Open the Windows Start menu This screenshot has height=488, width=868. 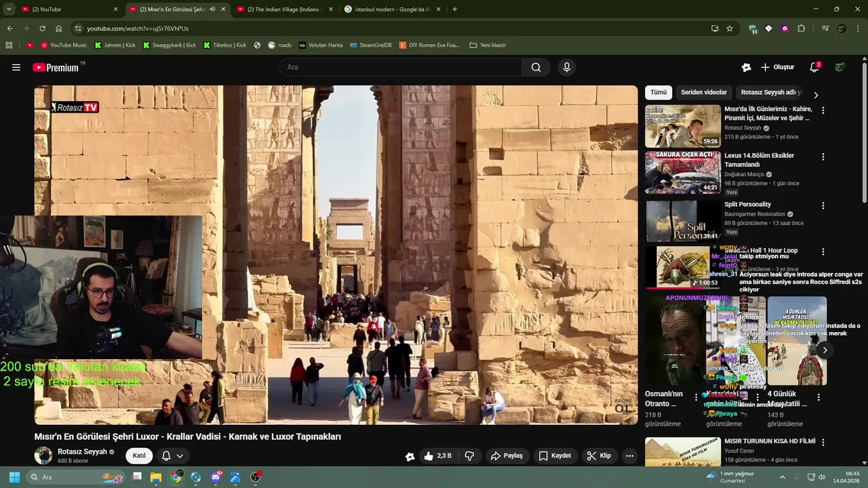pos(14,477)
